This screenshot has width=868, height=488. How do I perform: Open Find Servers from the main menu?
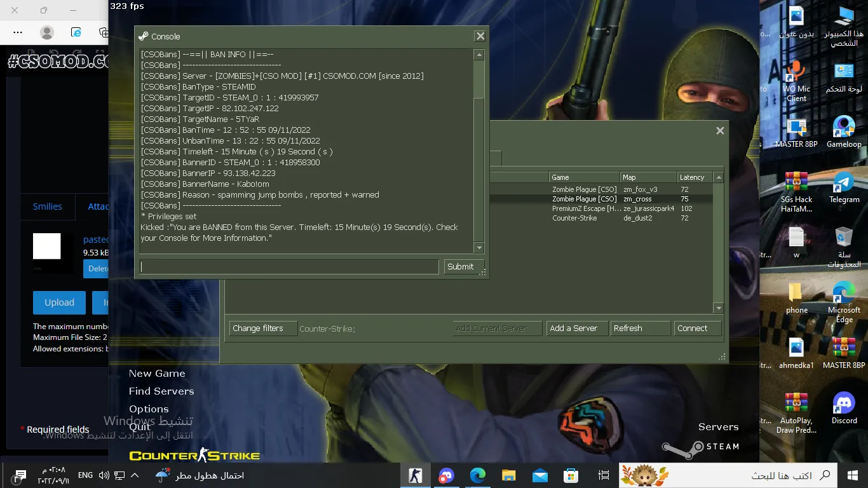tap(161, 391)
